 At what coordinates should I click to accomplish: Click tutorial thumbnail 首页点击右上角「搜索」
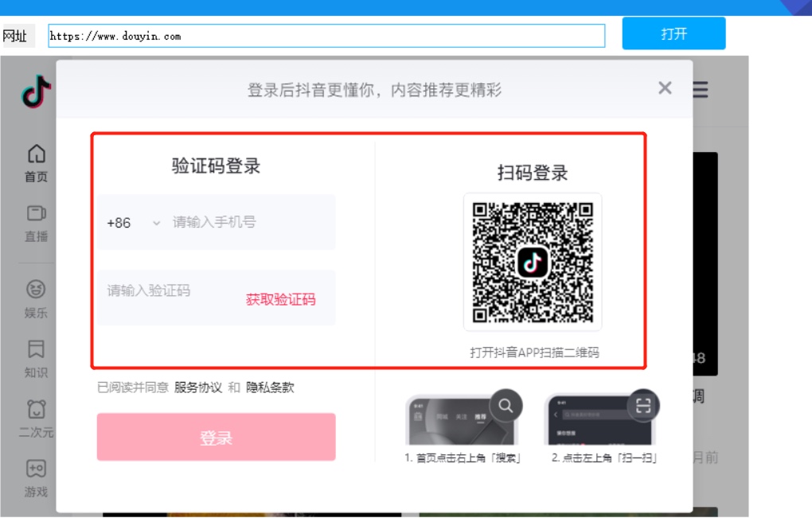tap(463, 420)
